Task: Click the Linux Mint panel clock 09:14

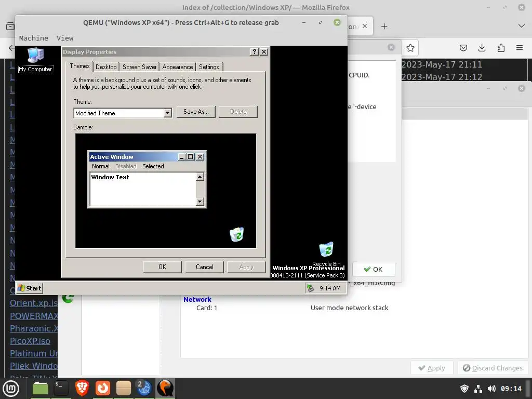Action: (511, 389)
